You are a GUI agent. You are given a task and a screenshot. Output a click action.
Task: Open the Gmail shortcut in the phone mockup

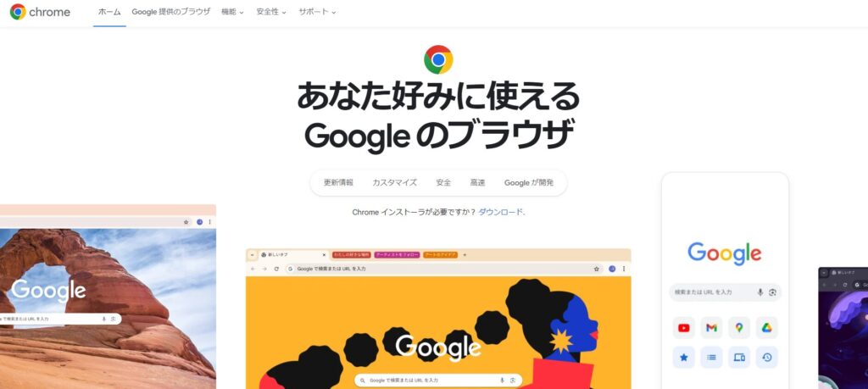point(711,328)
